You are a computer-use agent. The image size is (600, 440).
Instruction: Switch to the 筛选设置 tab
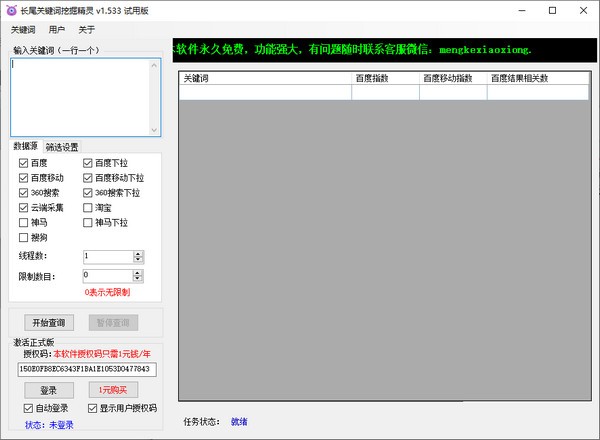click(62, 147)
